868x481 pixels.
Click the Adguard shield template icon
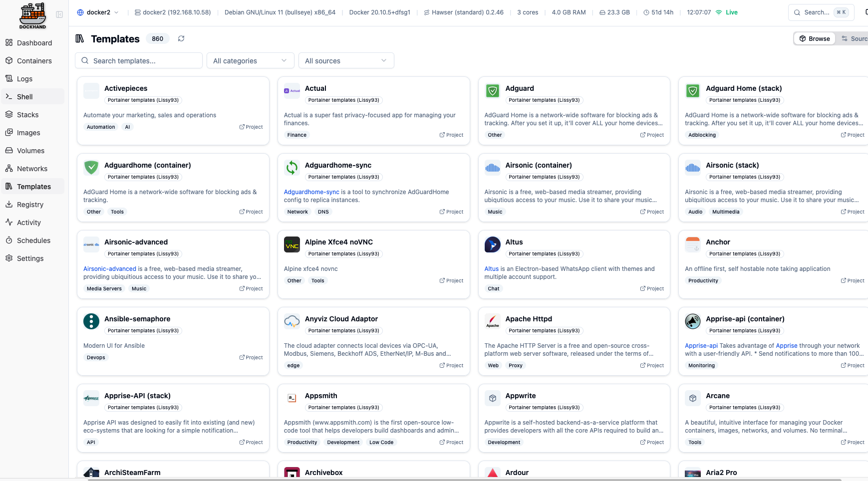click(493, 91)
